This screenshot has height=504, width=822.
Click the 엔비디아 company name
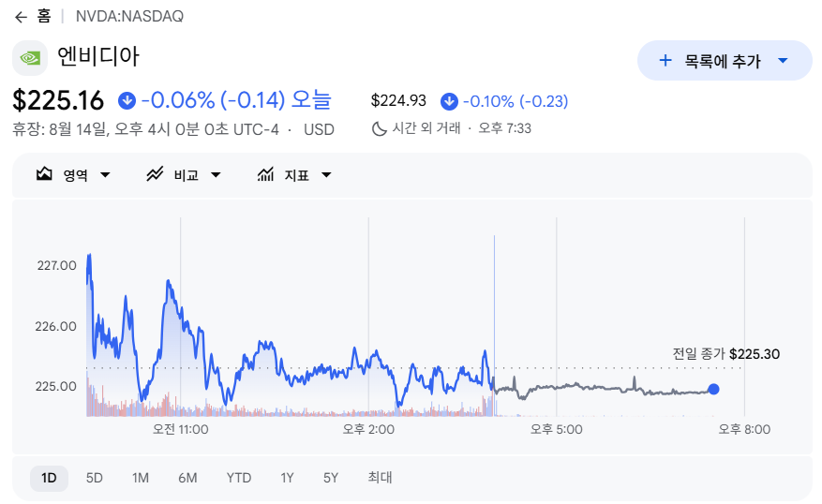pos(98,56)
